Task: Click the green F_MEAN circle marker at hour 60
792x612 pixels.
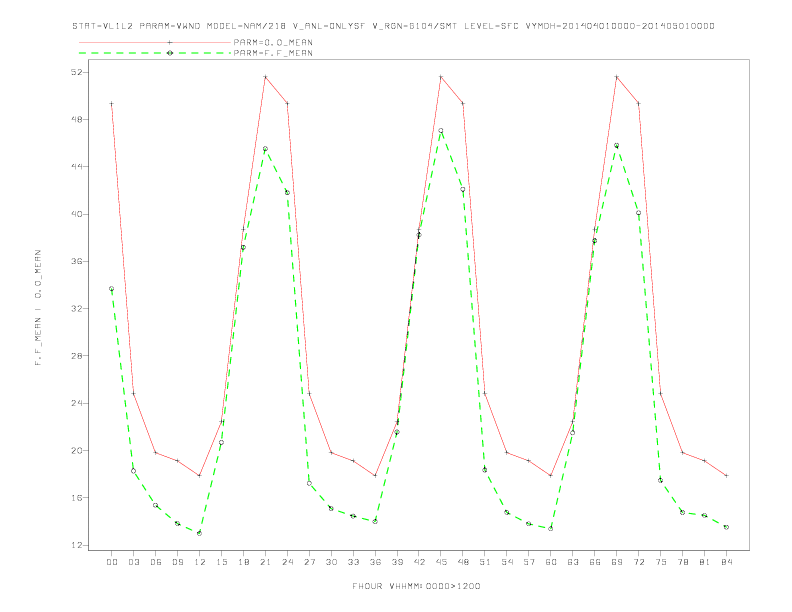Action: click(x=551, y=529)
